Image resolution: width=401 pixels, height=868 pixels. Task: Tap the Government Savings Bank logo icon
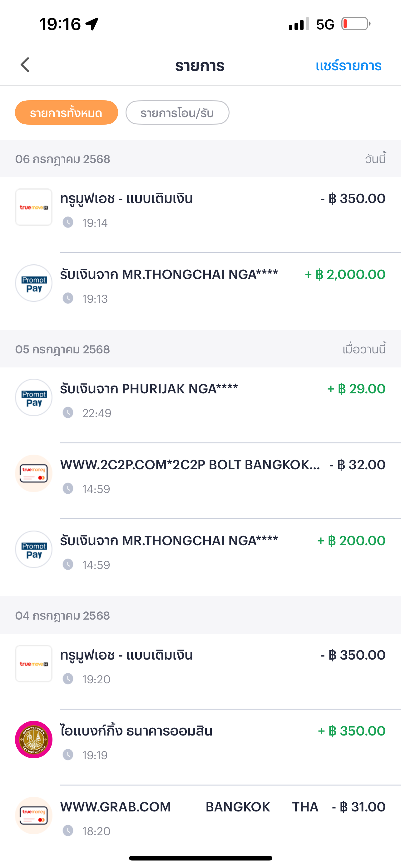pyautogui.click(x=34, y=740)
